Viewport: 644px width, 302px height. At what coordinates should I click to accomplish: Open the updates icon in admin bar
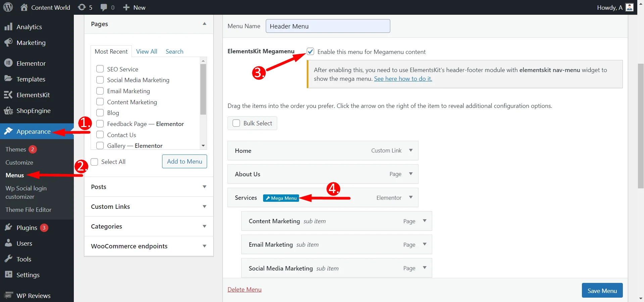pos(82,7)
